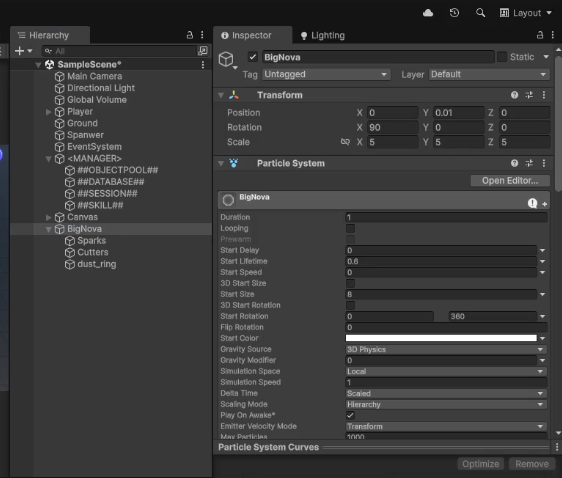Open the undo history icon
562x478 pixels.
(x=454, y=13)
